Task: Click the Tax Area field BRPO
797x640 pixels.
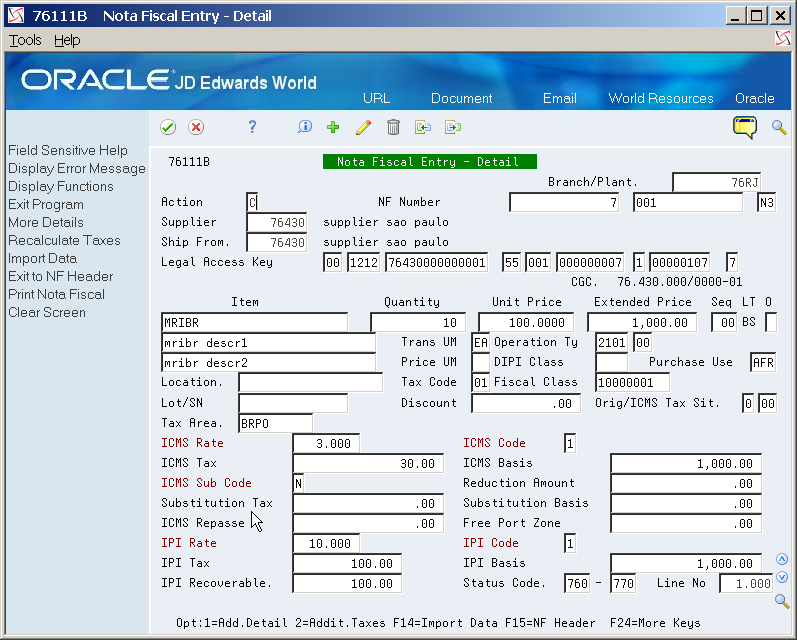Action: point(275,423)
